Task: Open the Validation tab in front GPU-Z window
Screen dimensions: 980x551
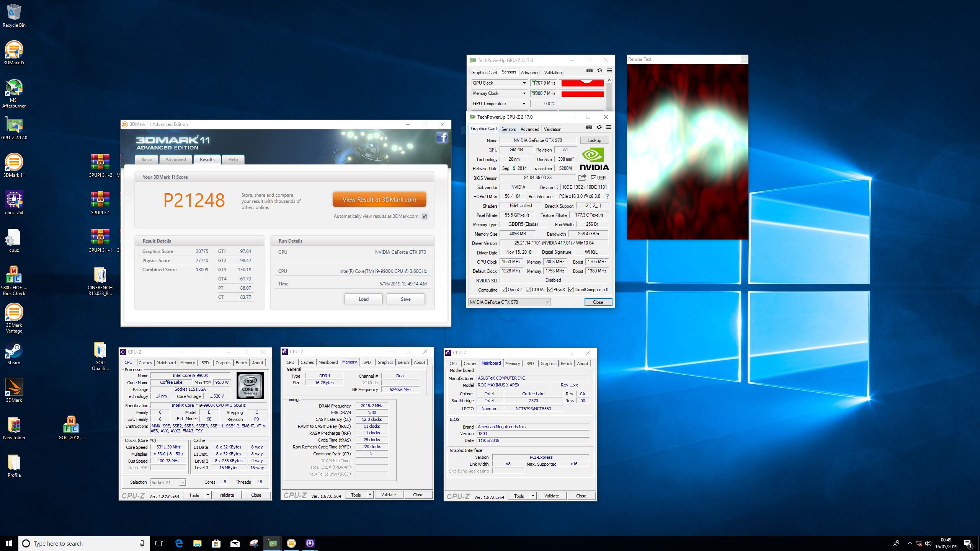Action: [x=552, y=129]
